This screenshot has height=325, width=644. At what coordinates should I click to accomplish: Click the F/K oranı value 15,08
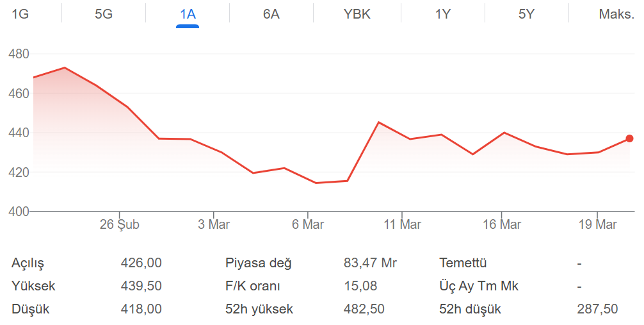tap(360, 286)
